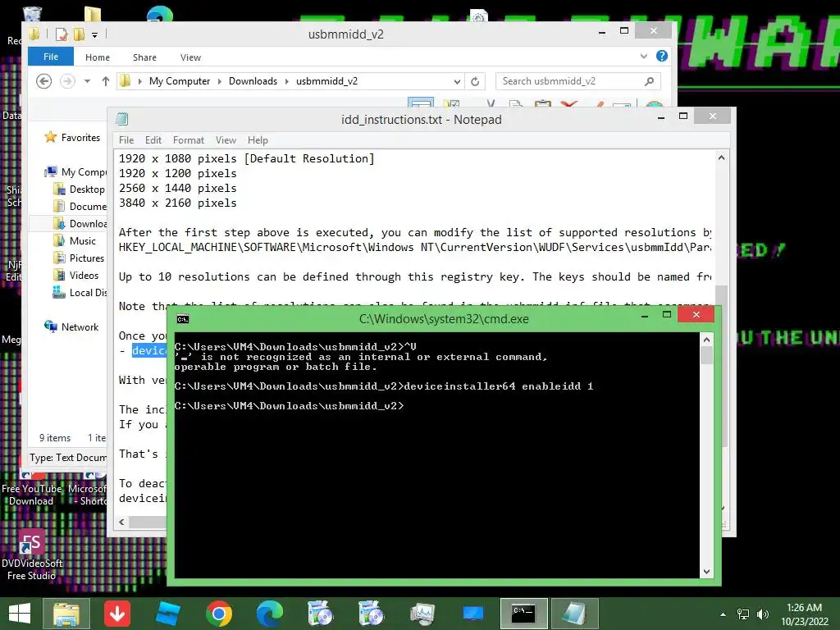Open Notepad's File menu
Viewport: 840px width, 630px height.
pyautogui.click(x=126, y=139)
